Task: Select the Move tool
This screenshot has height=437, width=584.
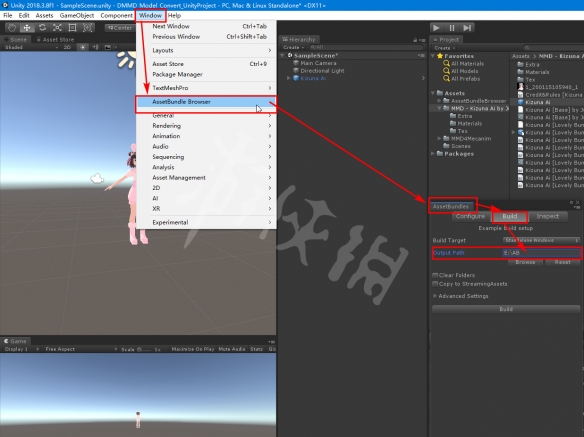Action: [x=27, y=28]
